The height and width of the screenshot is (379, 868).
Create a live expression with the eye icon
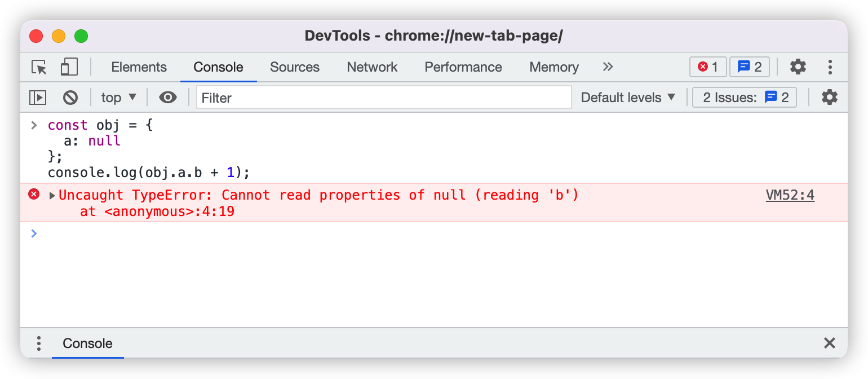point(167,98)
